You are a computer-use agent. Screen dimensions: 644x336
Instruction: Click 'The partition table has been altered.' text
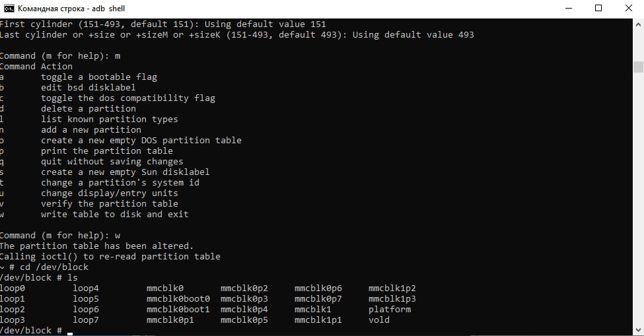[x=96, y=246]
